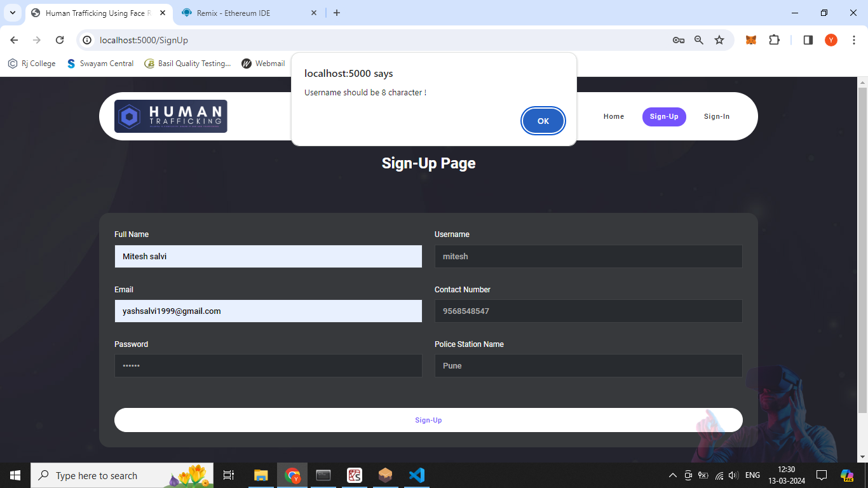Open Visual Studio Code from taskbar
Screen dimensions: 868x488
(416, 475)
